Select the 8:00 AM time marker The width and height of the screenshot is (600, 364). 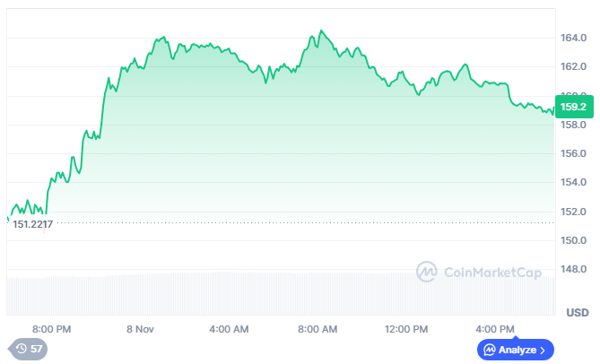point(317,329)
